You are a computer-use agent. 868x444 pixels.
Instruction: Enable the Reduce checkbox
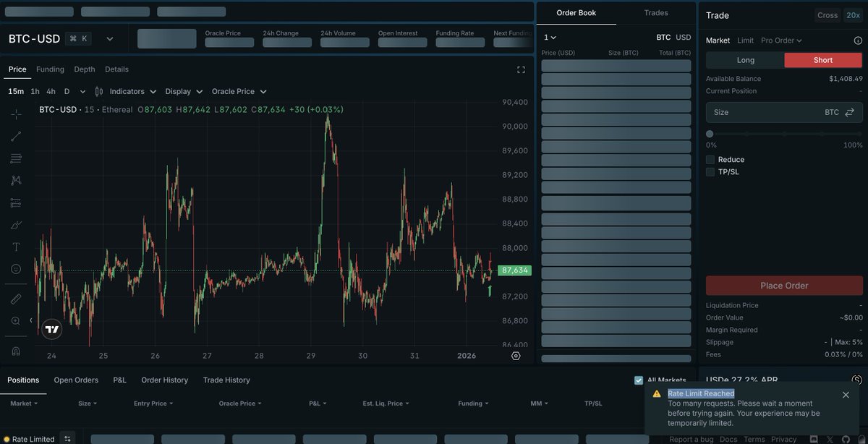(x=710, y=159)
